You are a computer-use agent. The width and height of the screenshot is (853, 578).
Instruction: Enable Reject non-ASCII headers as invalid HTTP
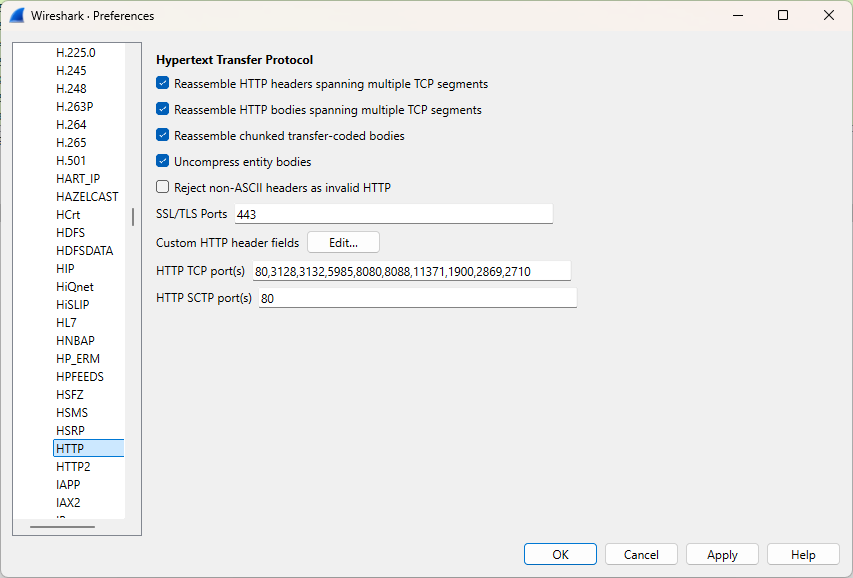(162, 187)
